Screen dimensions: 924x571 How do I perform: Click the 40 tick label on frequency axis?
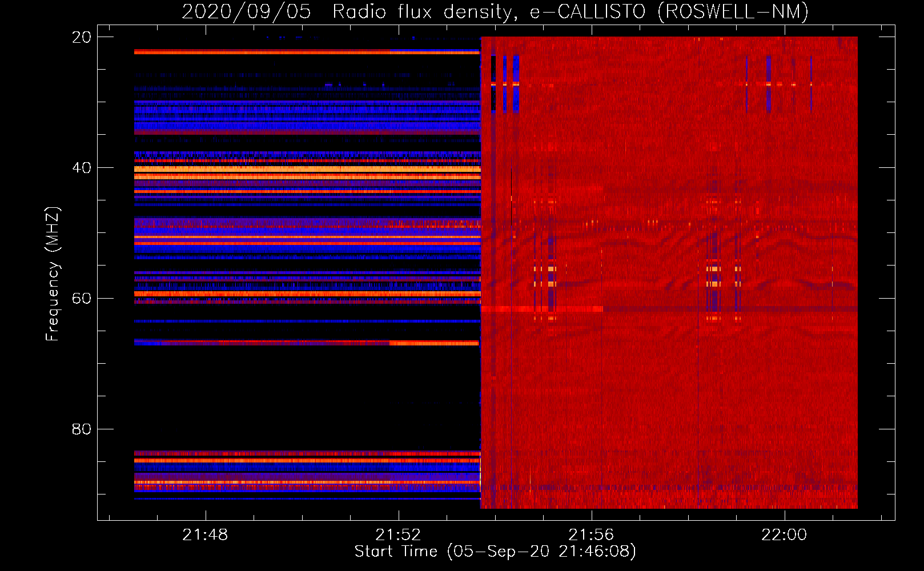[82, 168]
